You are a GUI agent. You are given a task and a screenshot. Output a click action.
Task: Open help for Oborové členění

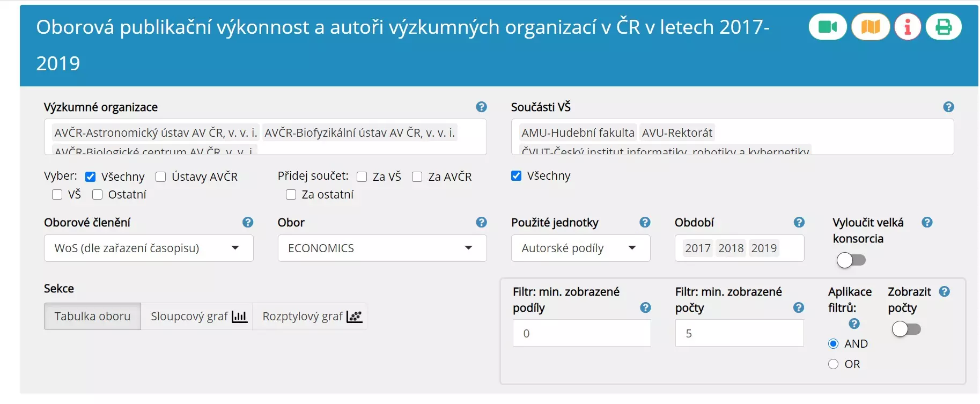pos(247,222)
